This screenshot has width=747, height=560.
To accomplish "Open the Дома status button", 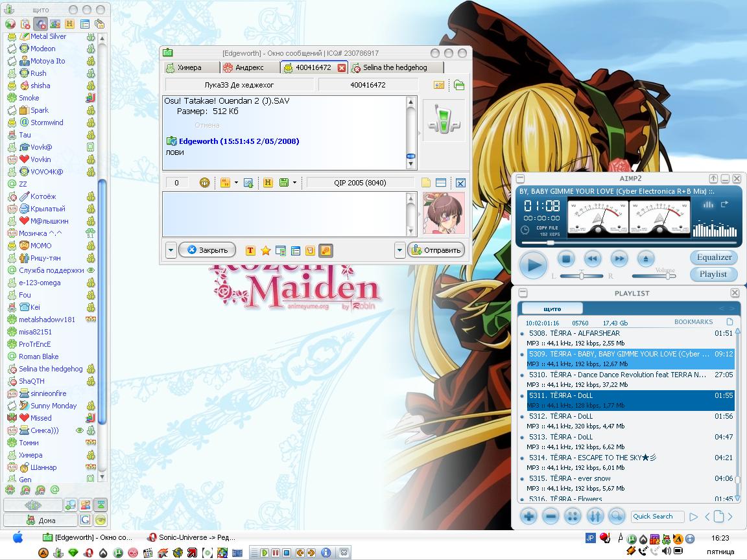I will point(40,520).
